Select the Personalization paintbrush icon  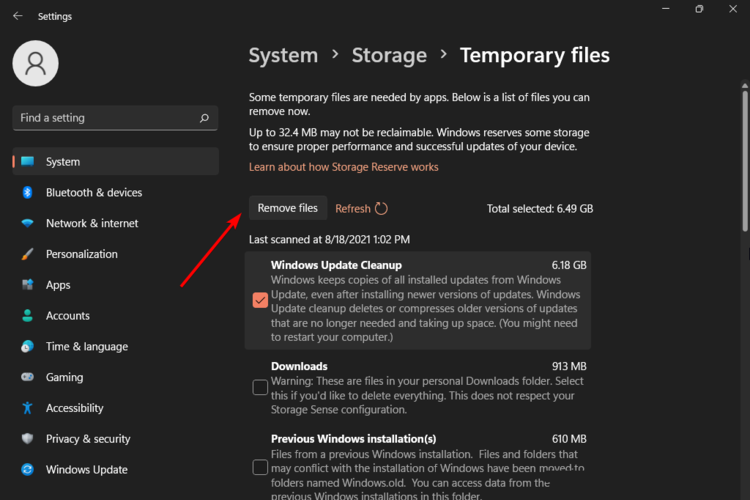pyautogui.click(x=28, y=254)
